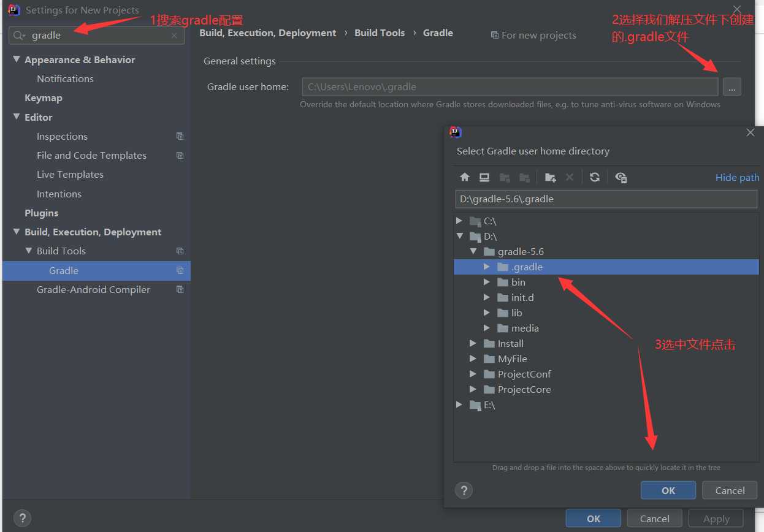Click the Desktop directory icon in chooser toolbar
This screenshot has width=764, height=532.
(x=484, y=177)
